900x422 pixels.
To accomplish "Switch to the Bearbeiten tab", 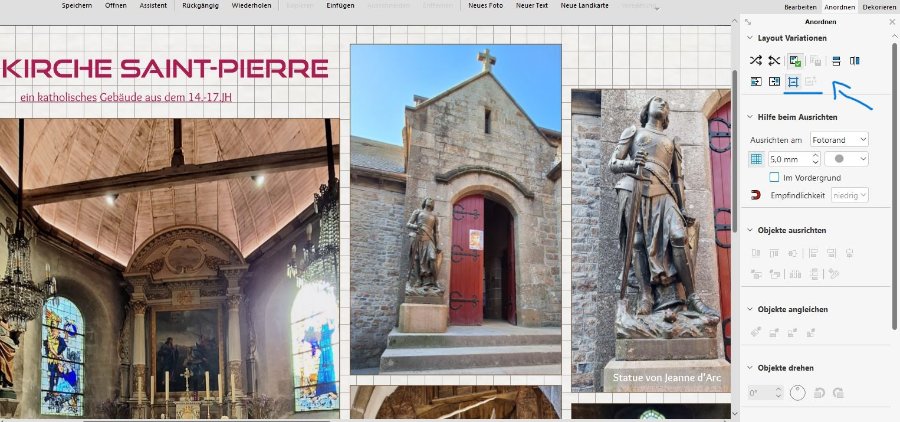I will click(801, 7).
